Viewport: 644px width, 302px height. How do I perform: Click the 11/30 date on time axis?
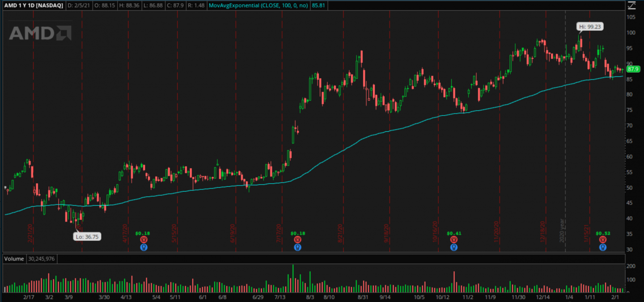tap(518, 297)
